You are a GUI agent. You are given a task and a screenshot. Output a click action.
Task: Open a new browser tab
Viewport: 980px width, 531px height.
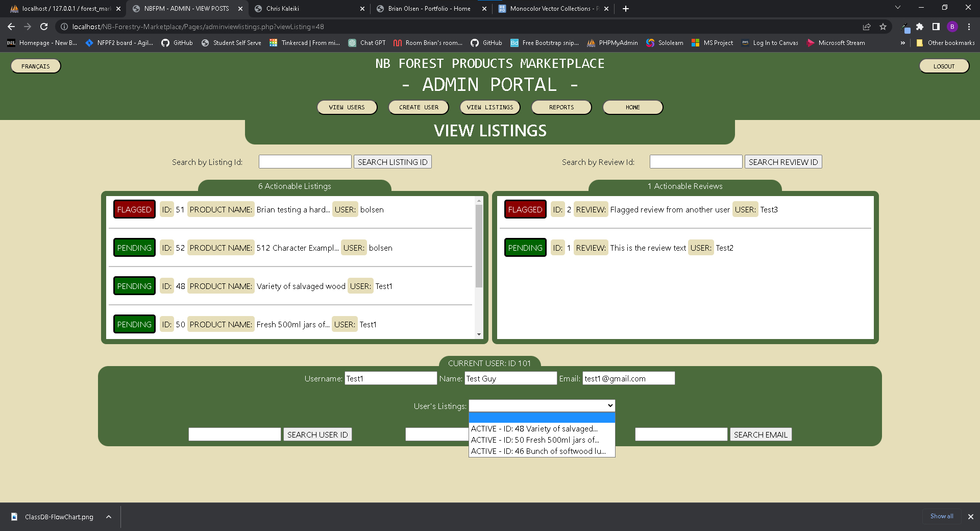click(x=626, y=9)
